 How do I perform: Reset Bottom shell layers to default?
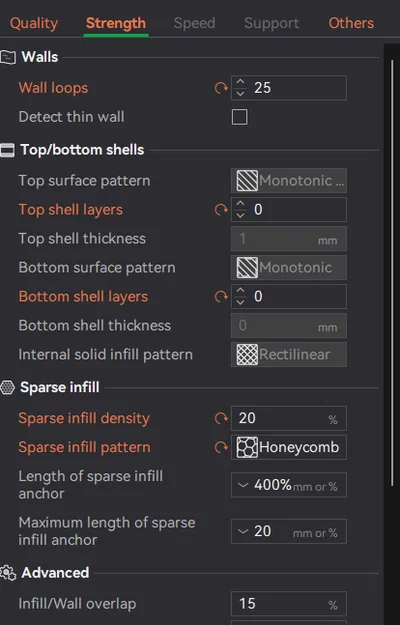tap(221, 297)
